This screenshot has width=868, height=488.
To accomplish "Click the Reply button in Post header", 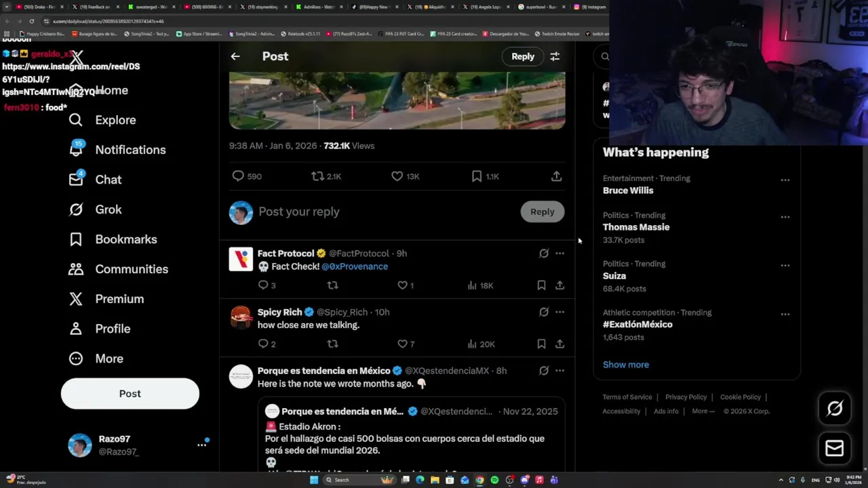I will point(523,56).
